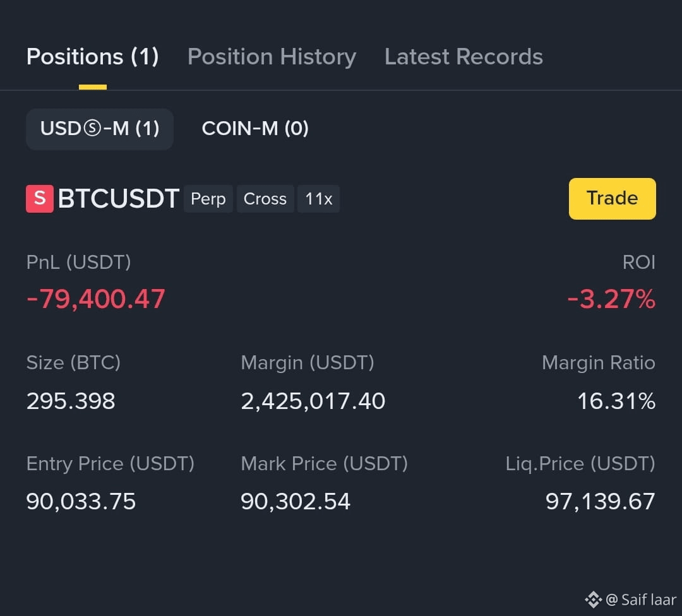Viewport: 682px width, 616px height.
Task: Open the Positions (1) tab
Action: pos(93,57)
